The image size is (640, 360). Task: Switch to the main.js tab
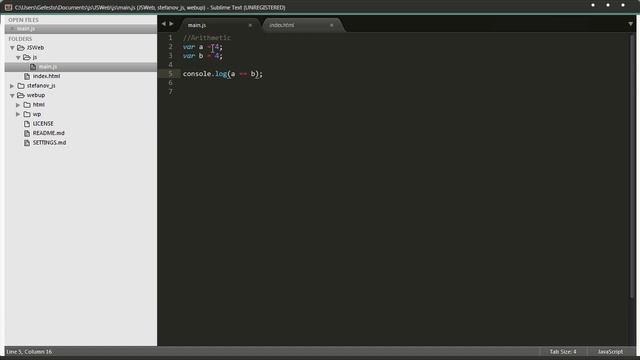197,25
